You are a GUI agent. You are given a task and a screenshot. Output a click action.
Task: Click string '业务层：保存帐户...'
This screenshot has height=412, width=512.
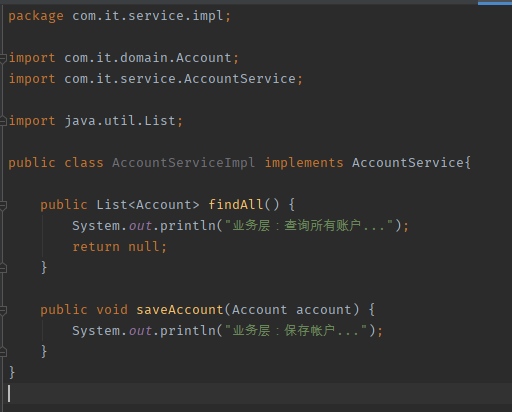point(296,331)
